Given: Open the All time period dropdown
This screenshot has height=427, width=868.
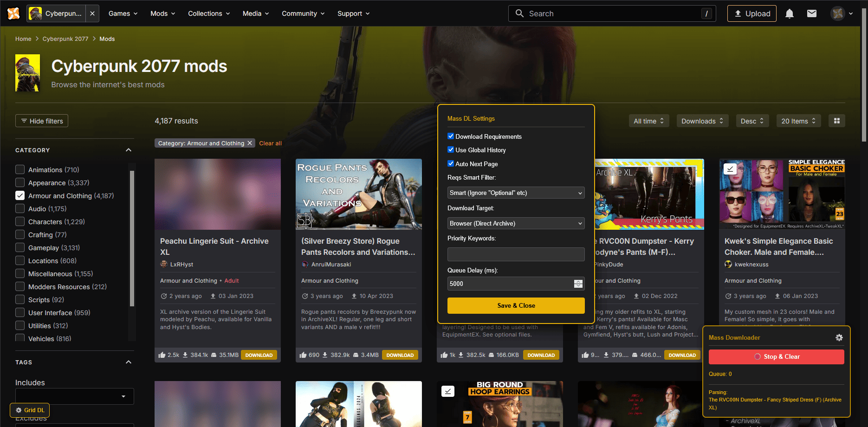Looking at the screenshot, I should 648,121.
